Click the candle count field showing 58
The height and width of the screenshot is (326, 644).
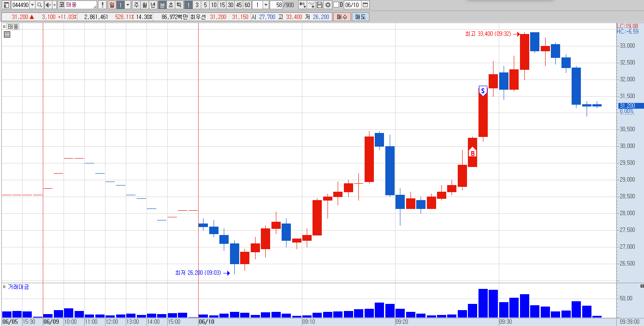point(277,5)
